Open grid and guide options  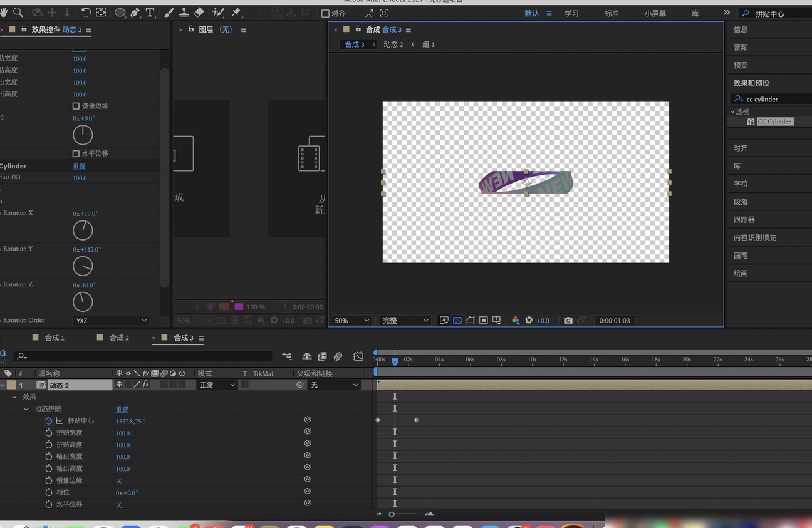point(497,320)
